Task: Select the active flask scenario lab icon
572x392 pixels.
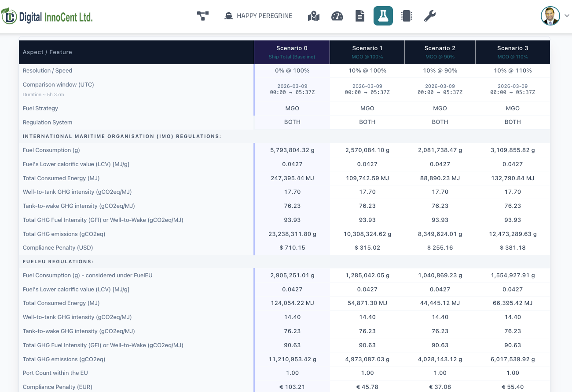Action: (383, 16)
